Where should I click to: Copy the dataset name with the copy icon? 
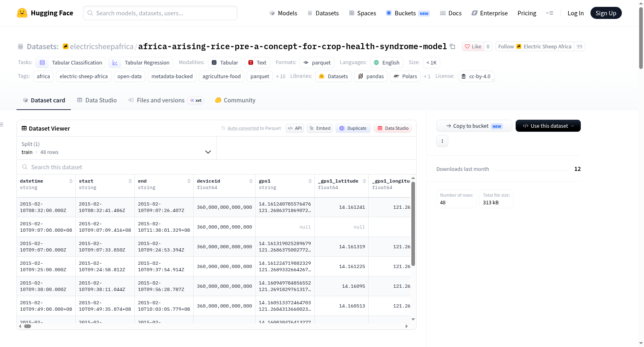[x=452, y=46]
